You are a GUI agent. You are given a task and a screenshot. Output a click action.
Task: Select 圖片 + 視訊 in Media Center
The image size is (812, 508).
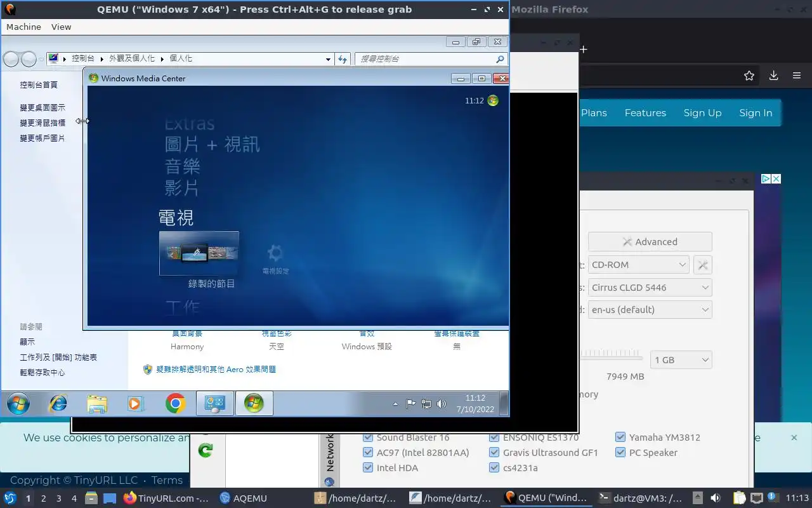[212, 144]
